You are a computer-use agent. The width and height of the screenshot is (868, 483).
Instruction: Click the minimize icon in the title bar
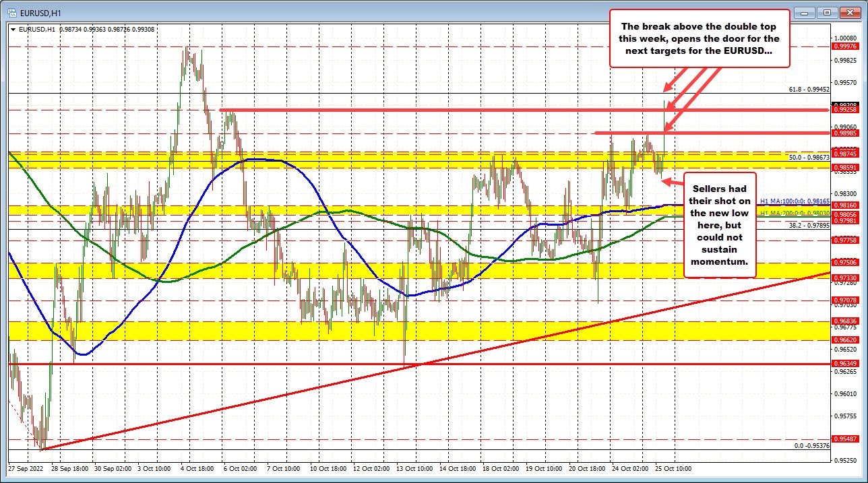pyautogui.click(x=803, y=12)
